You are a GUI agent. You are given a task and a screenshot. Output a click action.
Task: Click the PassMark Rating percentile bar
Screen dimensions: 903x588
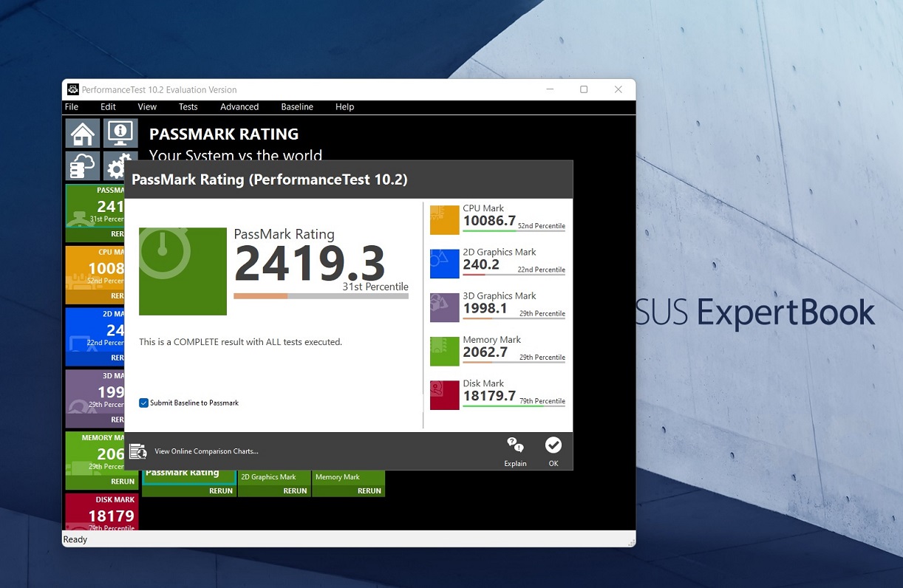(x=321, y=296)
